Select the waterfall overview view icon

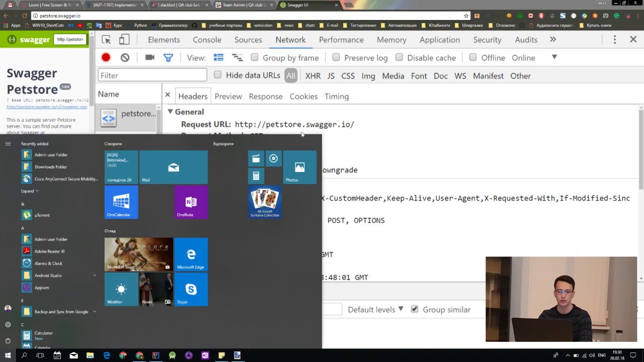click(237, 57)
